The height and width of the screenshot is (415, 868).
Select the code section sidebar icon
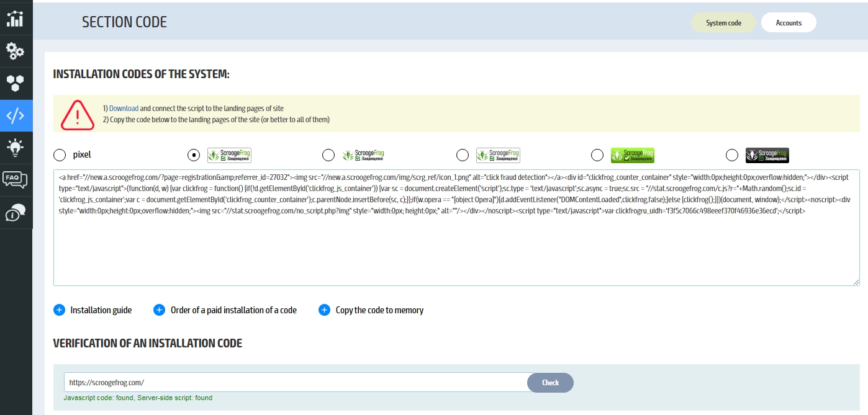16,115
